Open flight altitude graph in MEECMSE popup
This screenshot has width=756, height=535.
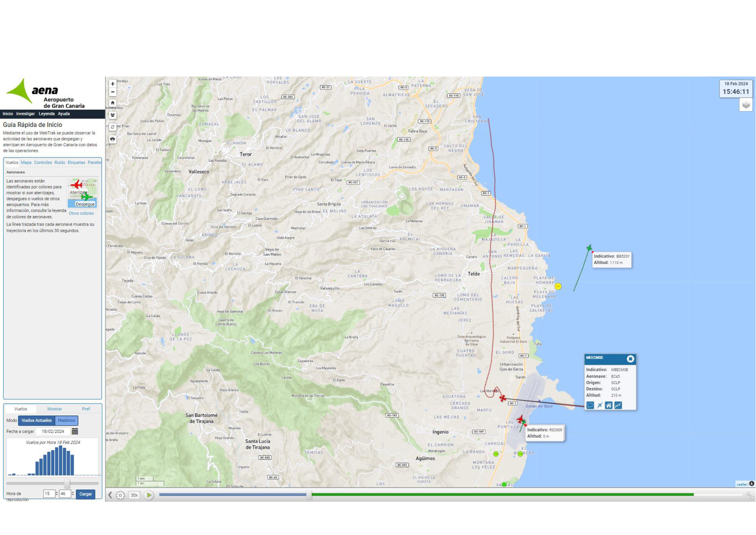618,405
